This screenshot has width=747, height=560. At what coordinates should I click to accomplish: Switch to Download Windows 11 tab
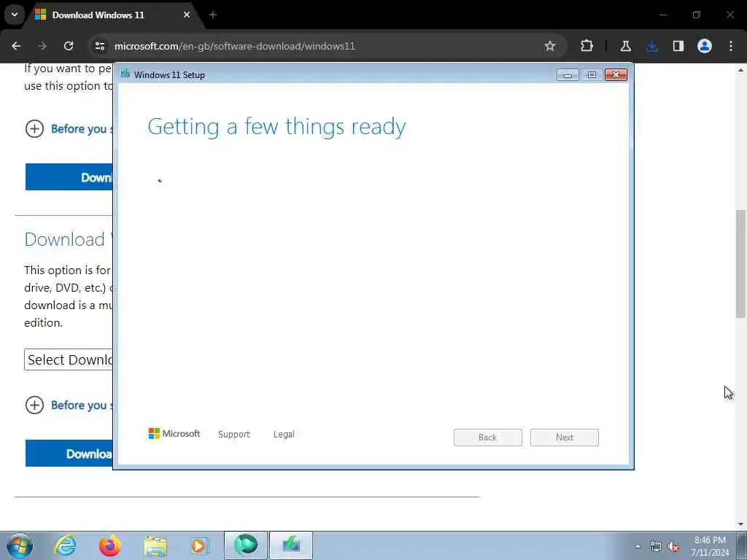pyautogui.click(x=113, y=15)
